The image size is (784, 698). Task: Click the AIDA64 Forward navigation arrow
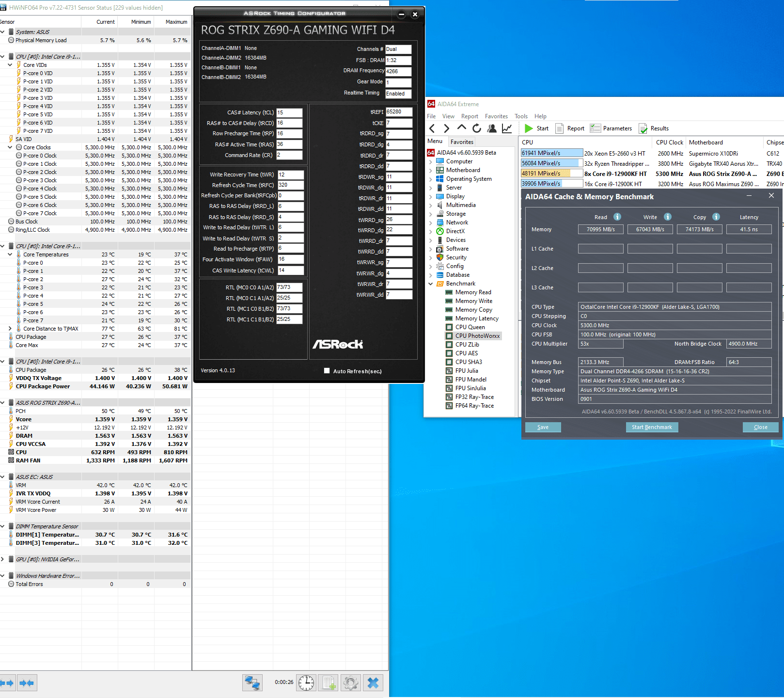pos(446,128)
